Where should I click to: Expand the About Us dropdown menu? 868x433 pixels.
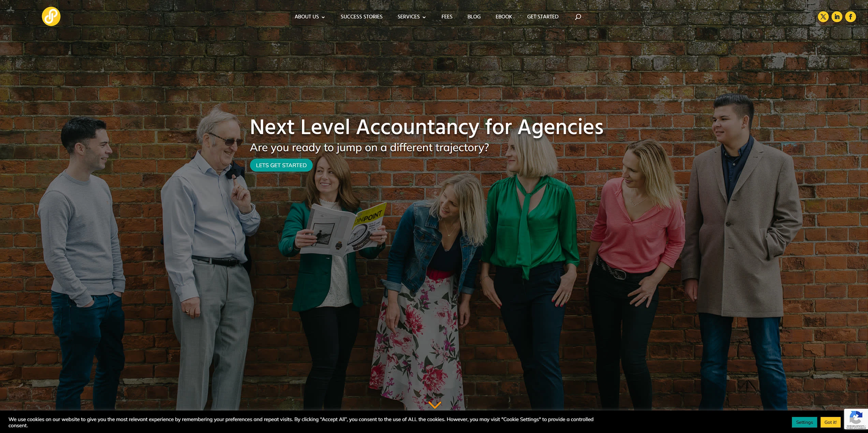[310, 17]
